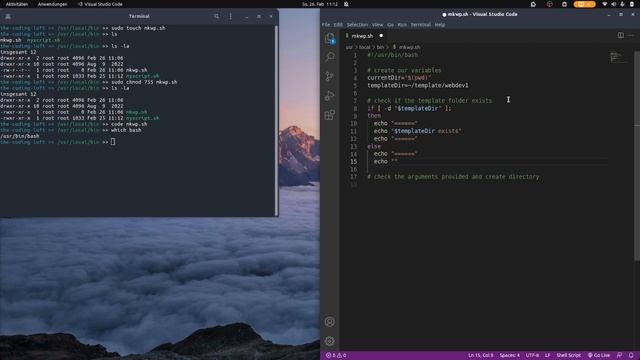Click the Terminal window scrollbar

[276, 120]
